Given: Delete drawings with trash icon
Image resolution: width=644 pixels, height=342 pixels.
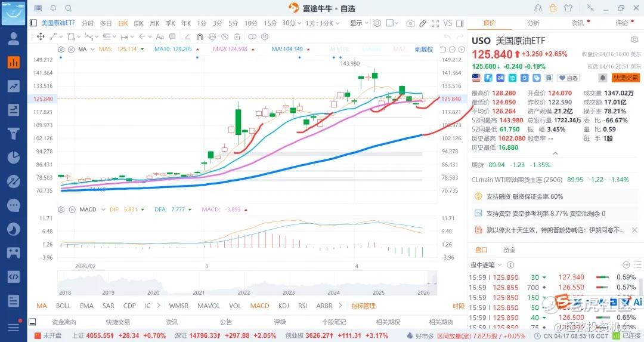Looking at the screenshot, I should (237, 36).
